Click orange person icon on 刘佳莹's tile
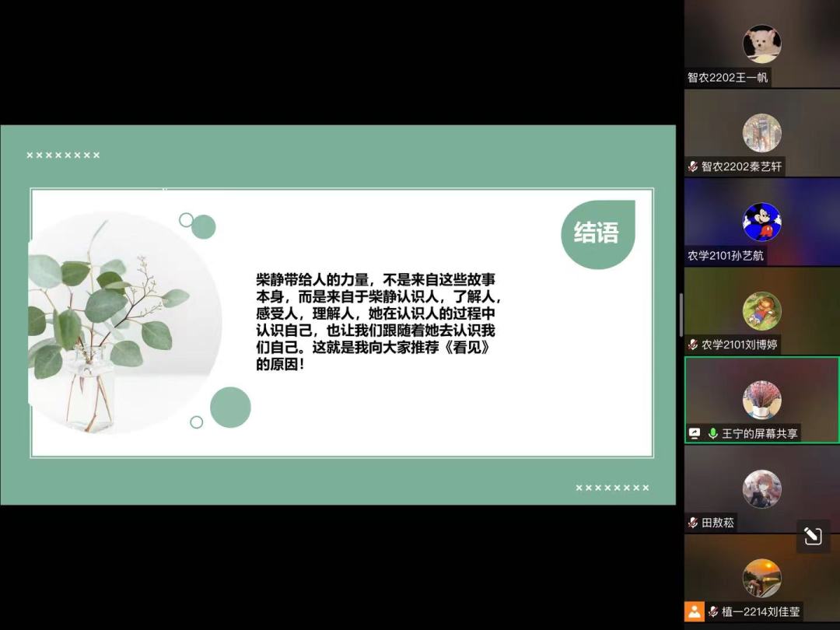The width and height of the screenshot is (840, 630). [x=695, y=611]
